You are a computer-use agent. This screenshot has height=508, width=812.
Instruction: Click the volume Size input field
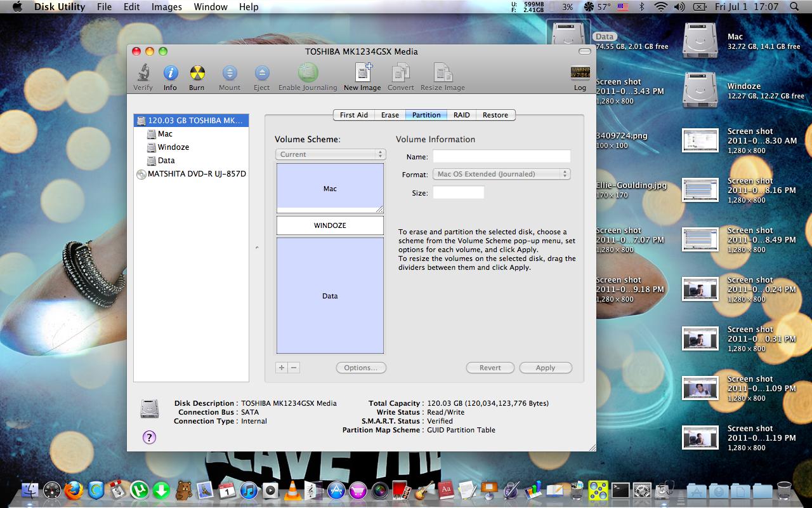pyautogui.click(x=459, y=192)
